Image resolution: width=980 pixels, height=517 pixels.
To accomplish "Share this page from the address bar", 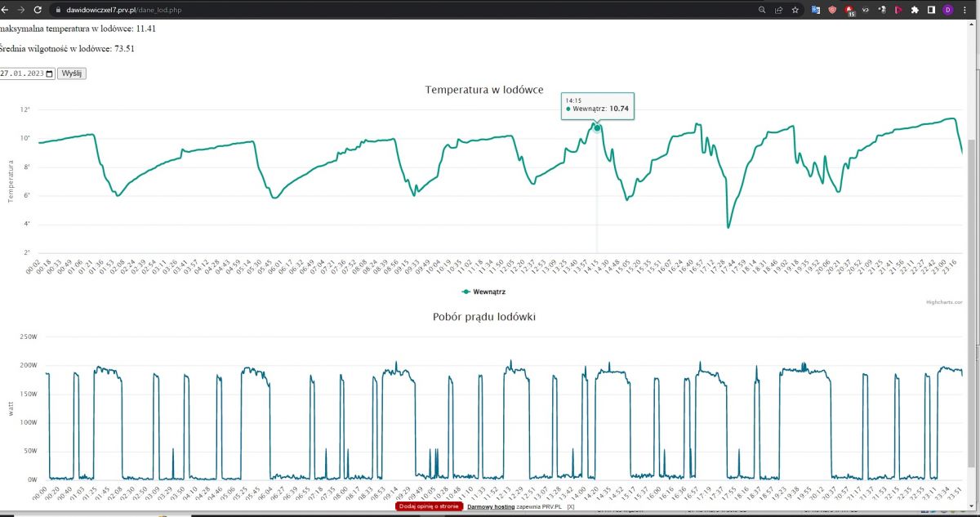I will click(x=778, y=10).
